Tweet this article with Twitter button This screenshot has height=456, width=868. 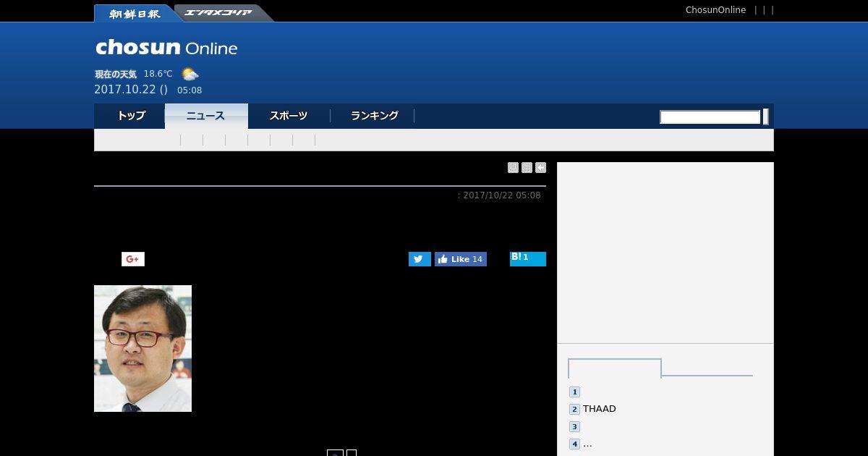[x=420, y=259]
